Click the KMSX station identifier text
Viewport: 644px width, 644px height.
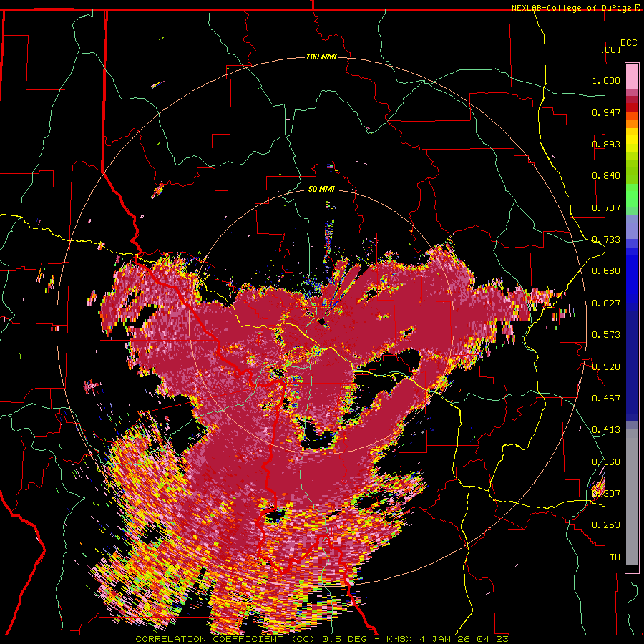[x=400, y=639]
